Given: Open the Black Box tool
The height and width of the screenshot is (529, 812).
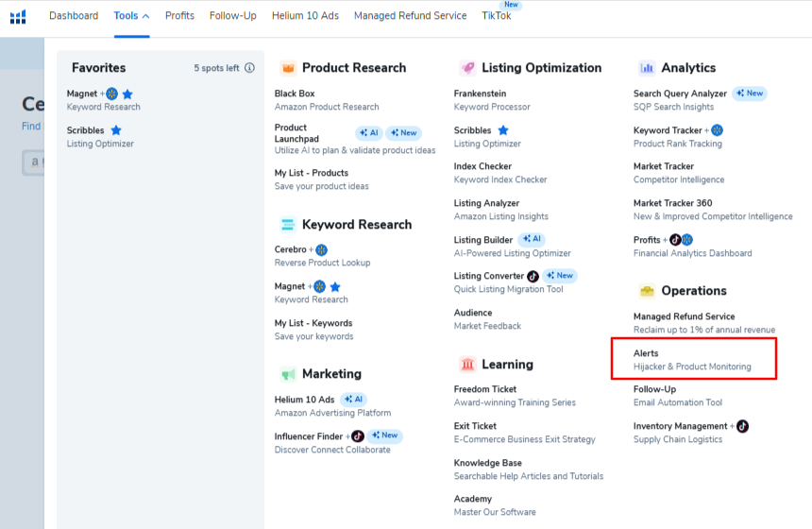Looking at the screenshot, I should click(295, 94).
